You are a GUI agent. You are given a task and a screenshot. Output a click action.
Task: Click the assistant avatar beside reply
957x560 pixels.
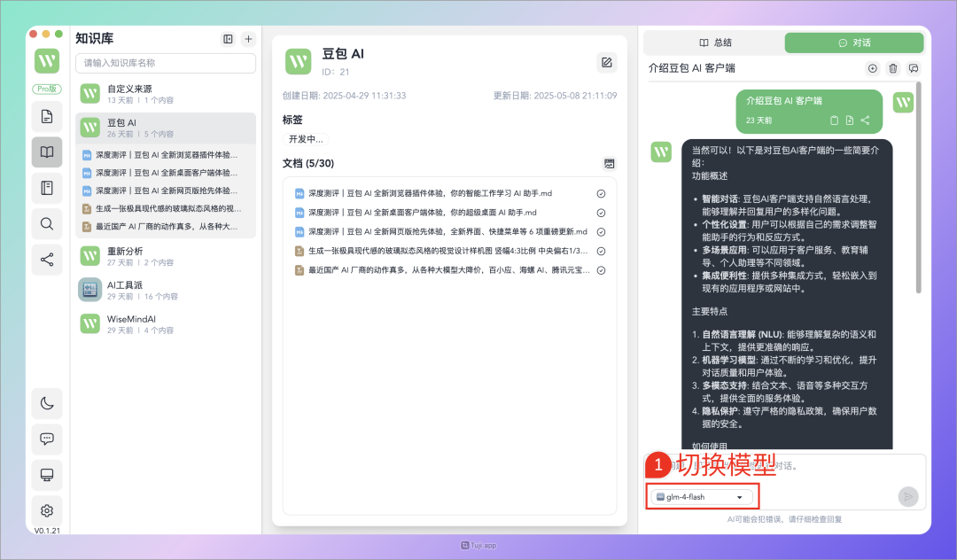[661, 152]
